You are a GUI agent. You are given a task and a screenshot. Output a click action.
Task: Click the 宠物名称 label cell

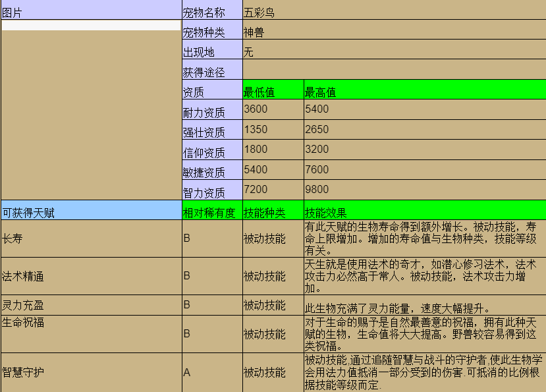point(212,12)
